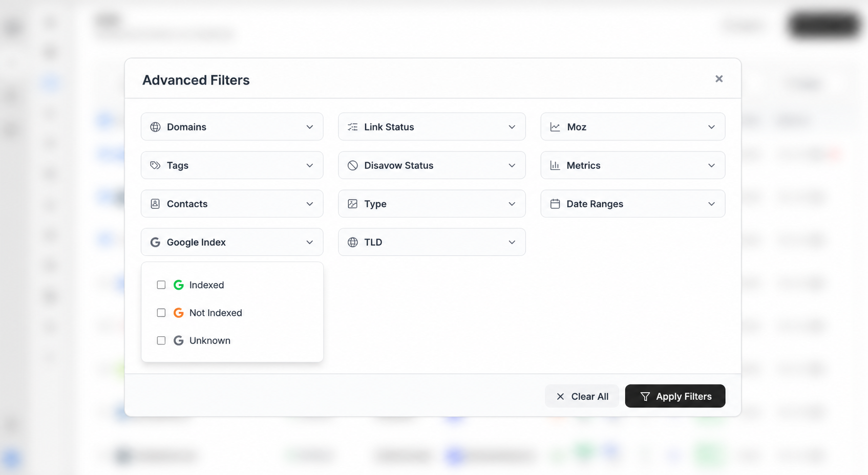Click the globe icon next to Domains
868x475 pixels.
click(x=155, y=127)
